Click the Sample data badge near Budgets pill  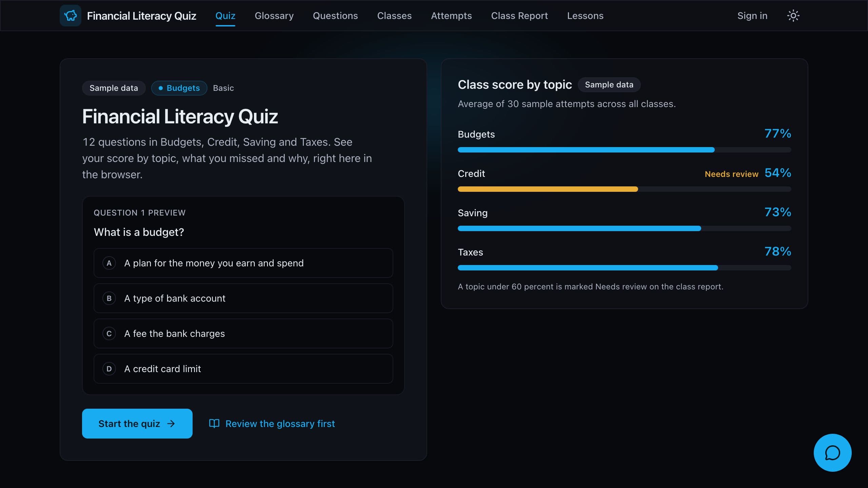(114, 88)
